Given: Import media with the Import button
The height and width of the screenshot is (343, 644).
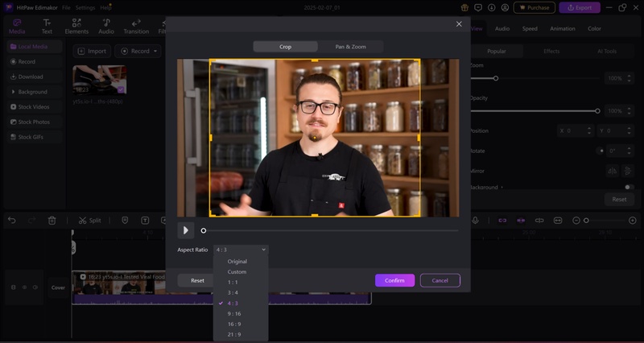Looking at the screenshot, I should coord(92,52).
